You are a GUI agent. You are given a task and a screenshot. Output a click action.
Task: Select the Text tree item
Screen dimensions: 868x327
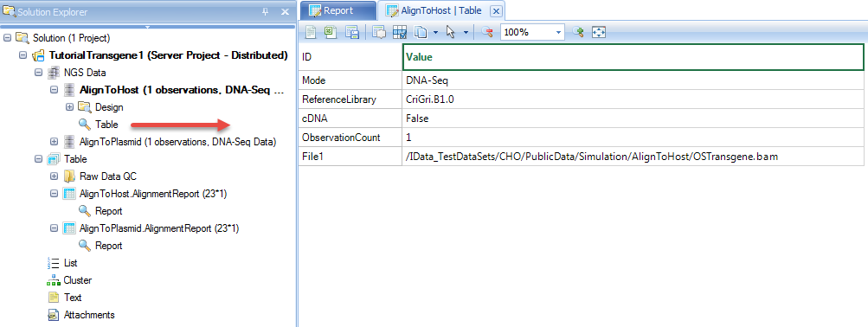73,297
